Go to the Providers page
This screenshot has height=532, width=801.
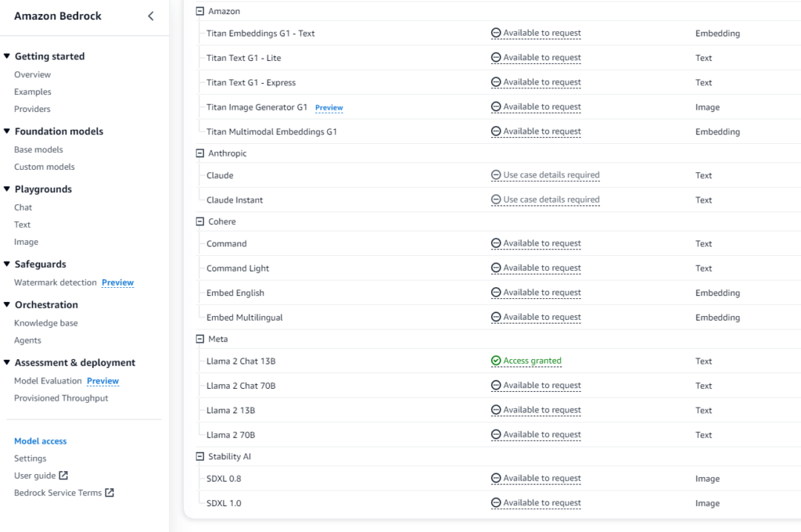coord(32,109)
